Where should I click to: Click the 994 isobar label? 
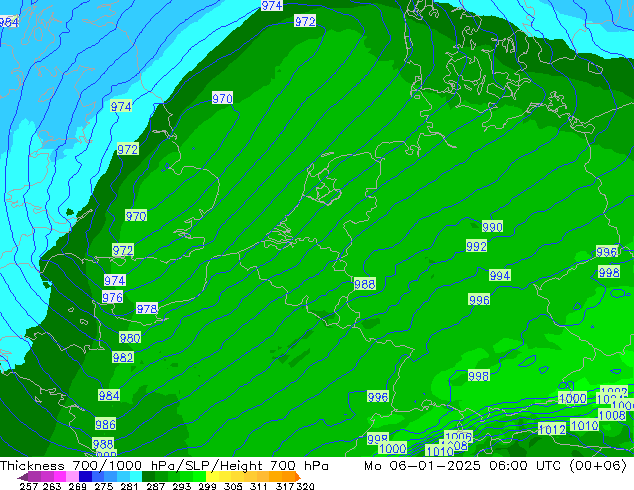click(x=500, y=275)
